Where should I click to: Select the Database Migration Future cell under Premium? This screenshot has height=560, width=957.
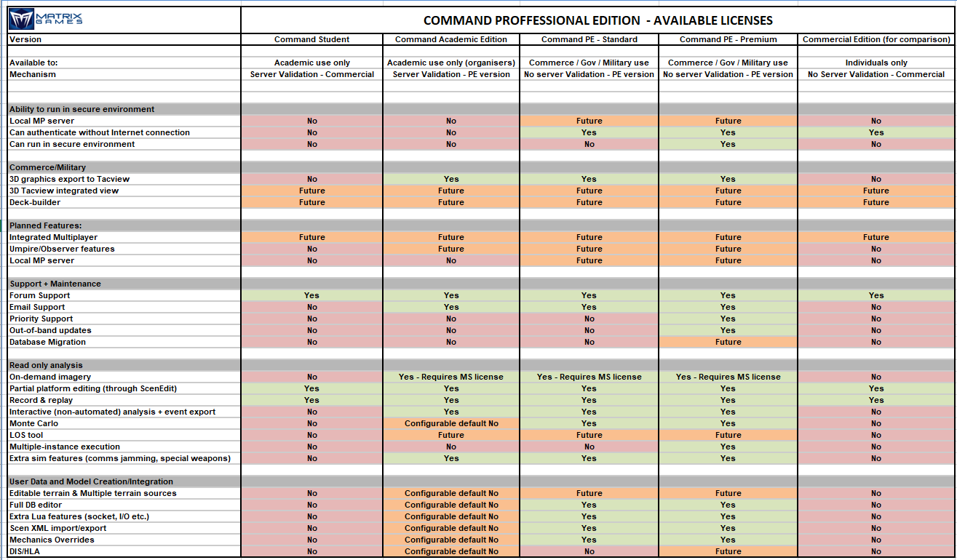coord(728,342)
